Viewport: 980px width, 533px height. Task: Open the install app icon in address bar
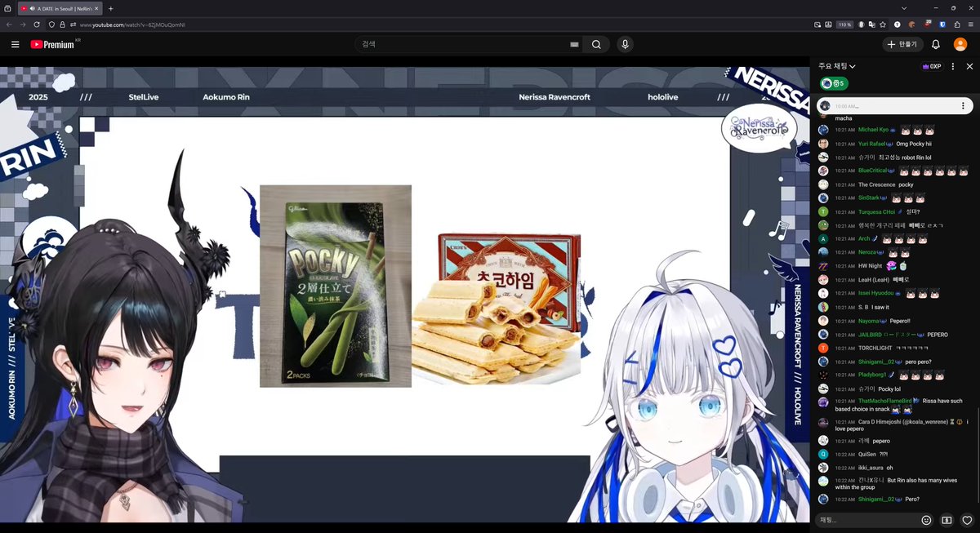pos(828,24)
